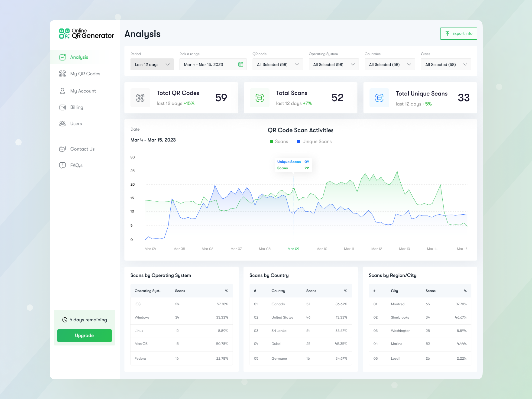
Task: Click the My QR Codes grid icon
Action: coord(62,74)
